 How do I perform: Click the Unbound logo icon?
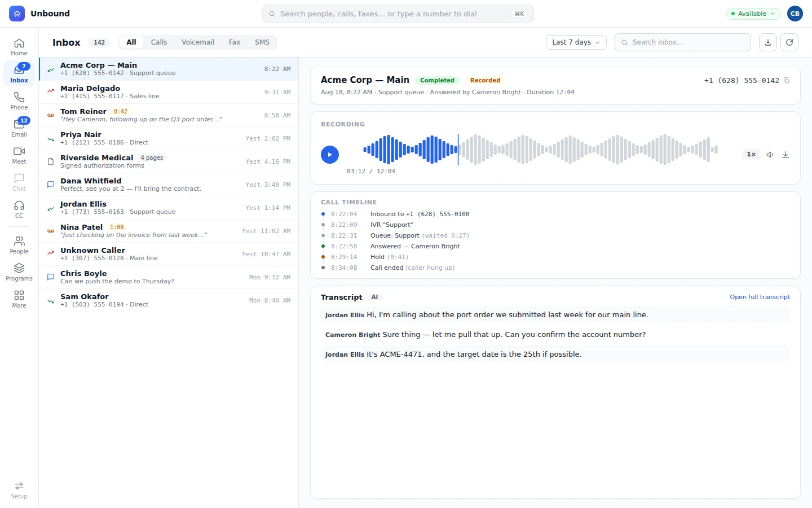(17, 14)
